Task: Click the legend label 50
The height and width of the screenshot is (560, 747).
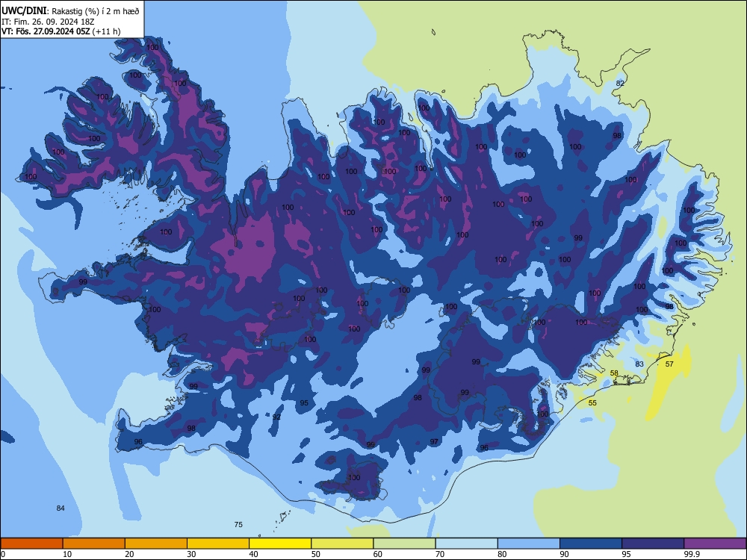Action: click(x=315, y=554)
